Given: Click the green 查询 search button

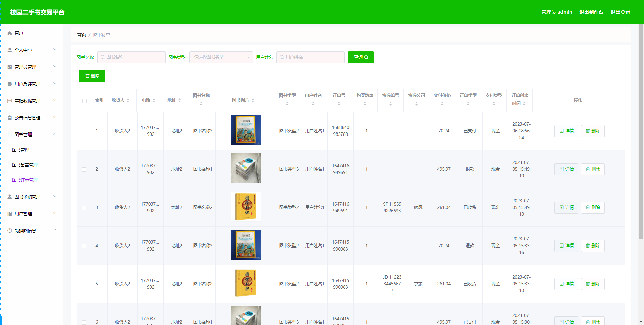Looking at the screenshot, I should tap(361, 57).
